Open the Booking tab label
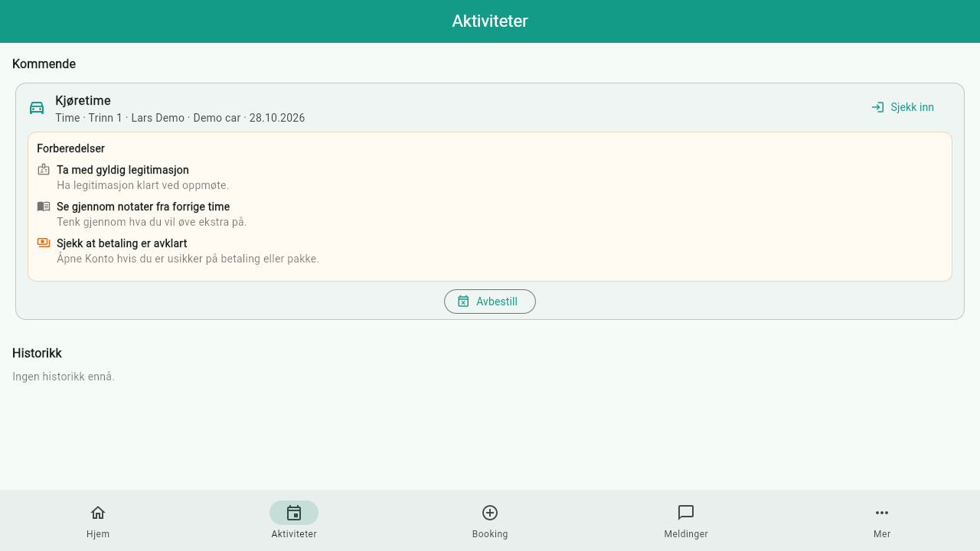980x551 pixels. pyautogui.click(x=490, y=534)
